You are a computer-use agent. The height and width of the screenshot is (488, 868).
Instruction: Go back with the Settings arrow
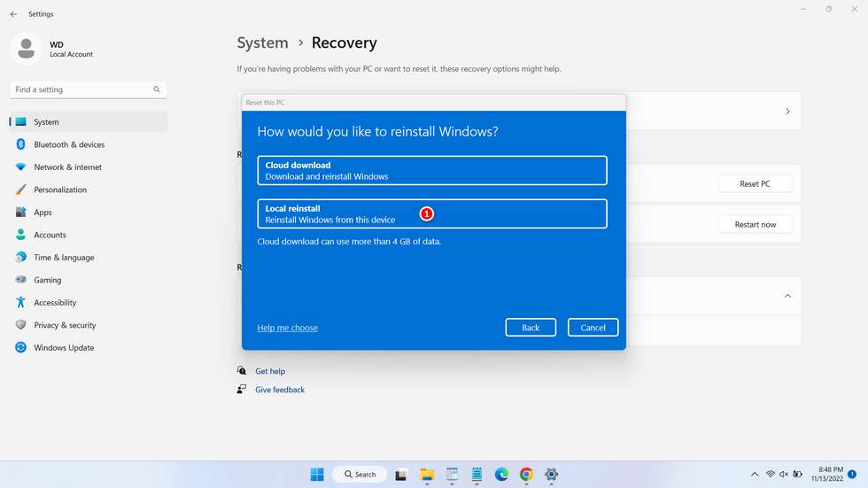(x=14, y=14)
